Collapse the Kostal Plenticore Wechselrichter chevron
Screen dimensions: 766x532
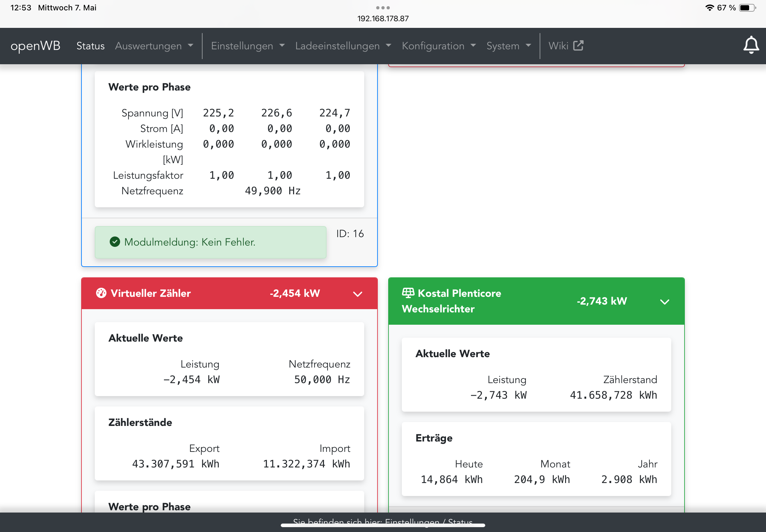pos(664,302)
